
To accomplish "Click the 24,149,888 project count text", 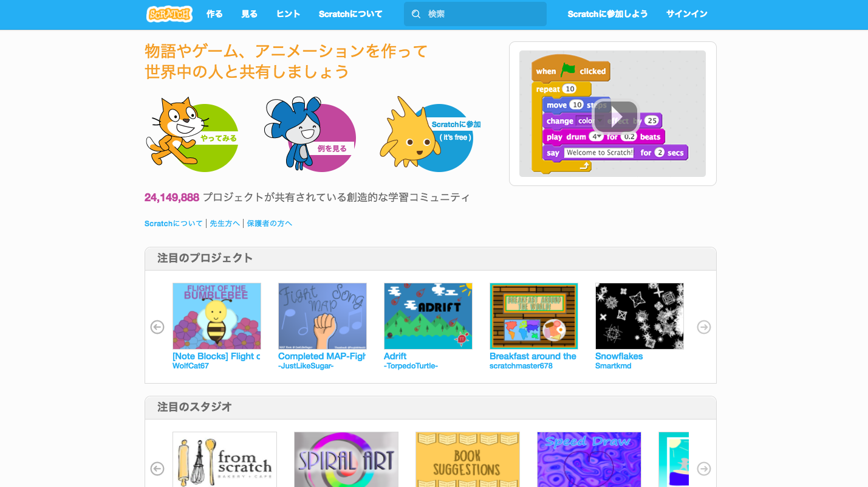I will pos(172,198).
